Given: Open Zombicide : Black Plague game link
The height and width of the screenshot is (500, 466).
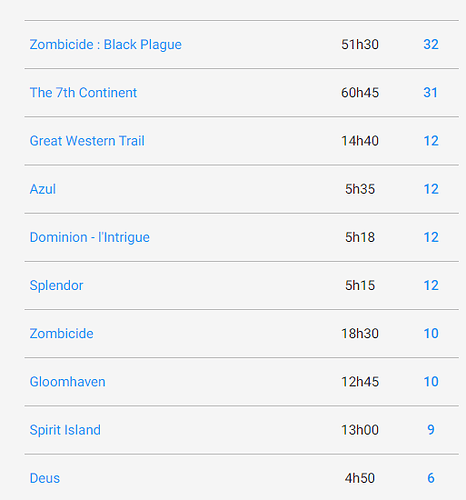Looking at the screenshot, I should 106,45.
